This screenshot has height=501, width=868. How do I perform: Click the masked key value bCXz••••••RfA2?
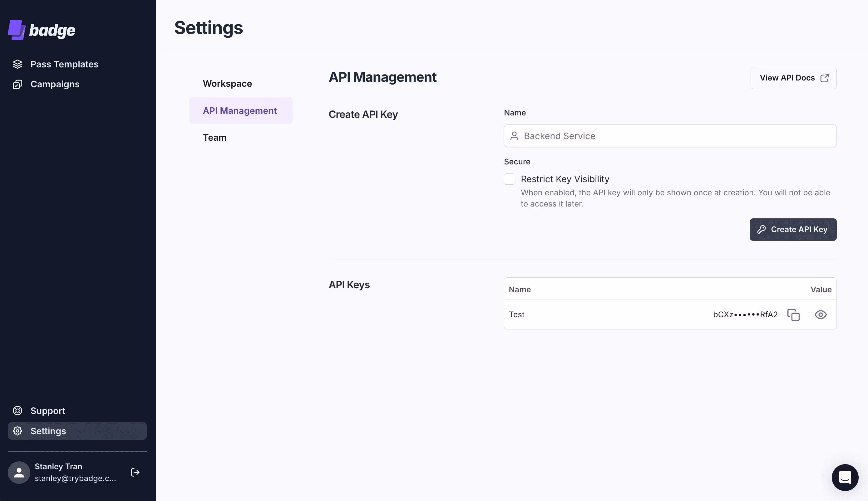[x=745, y=314]
